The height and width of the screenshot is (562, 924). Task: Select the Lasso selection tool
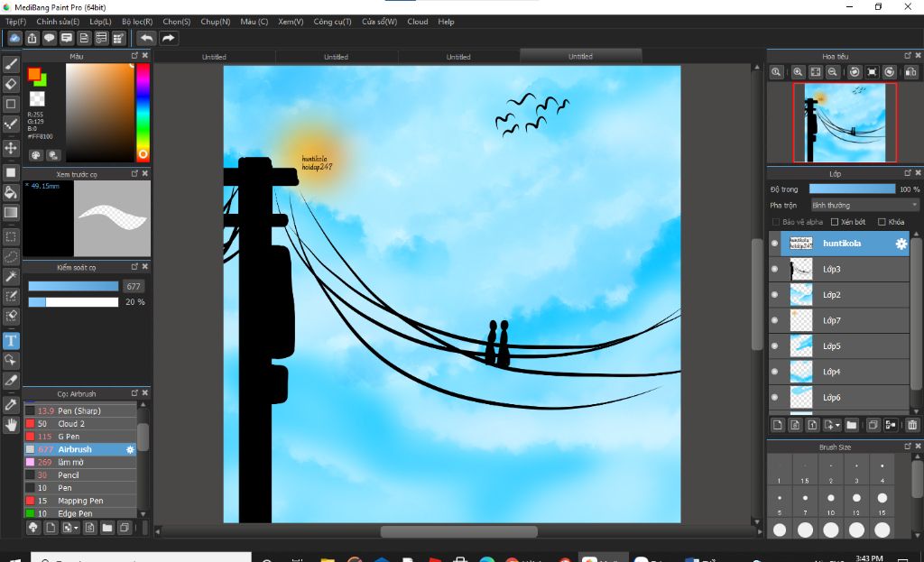coord(11,257)
